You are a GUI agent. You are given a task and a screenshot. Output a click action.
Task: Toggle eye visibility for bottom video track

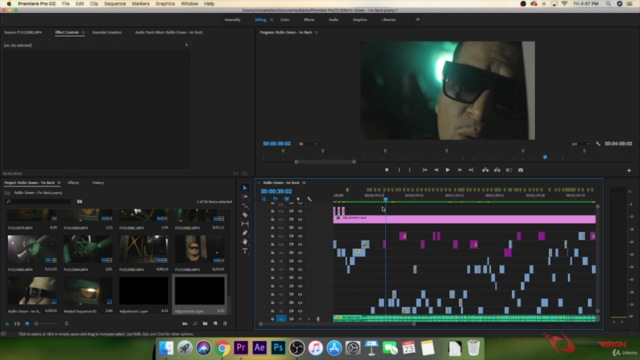tap(300, 311)
